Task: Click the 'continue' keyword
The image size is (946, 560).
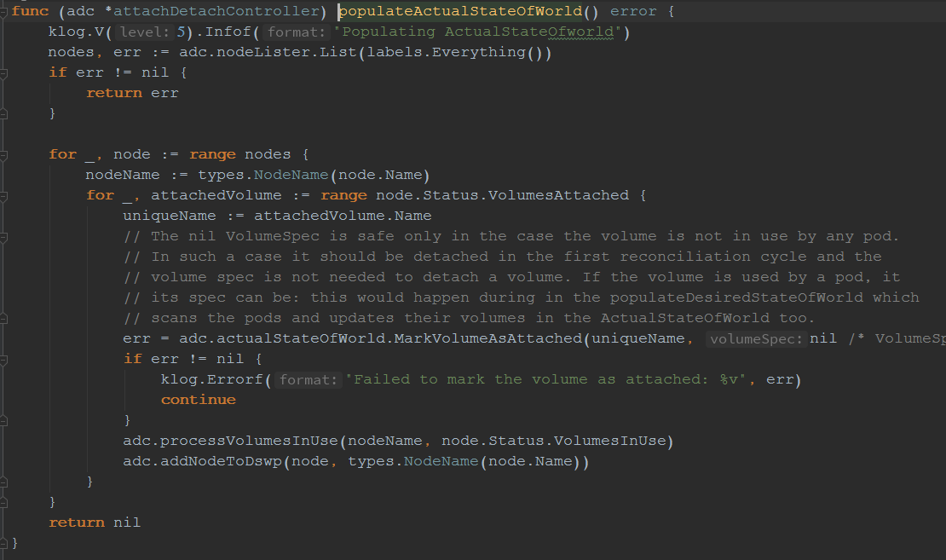Action: click(x=198, y=400)
